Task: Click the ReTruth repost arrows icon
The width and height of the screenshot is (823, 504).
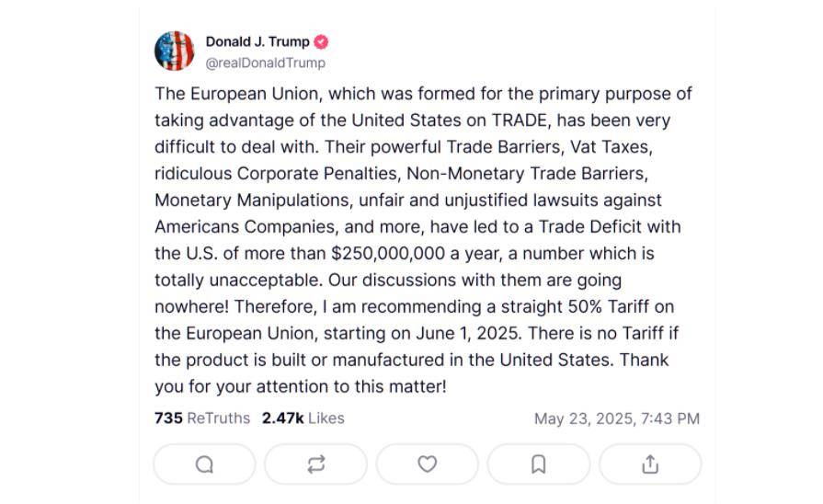Action: click(316, 464)
